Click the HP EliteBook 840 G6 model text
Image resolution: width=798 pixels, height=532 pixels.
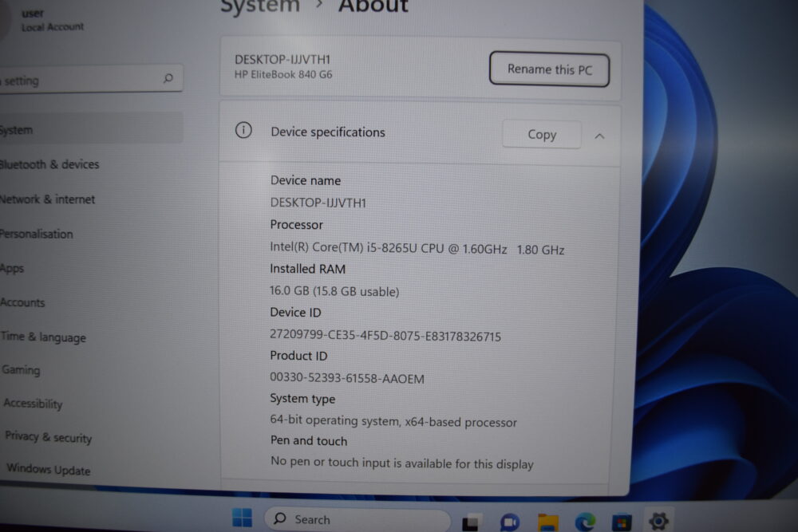pyautogui.click(x=283, y=75)
